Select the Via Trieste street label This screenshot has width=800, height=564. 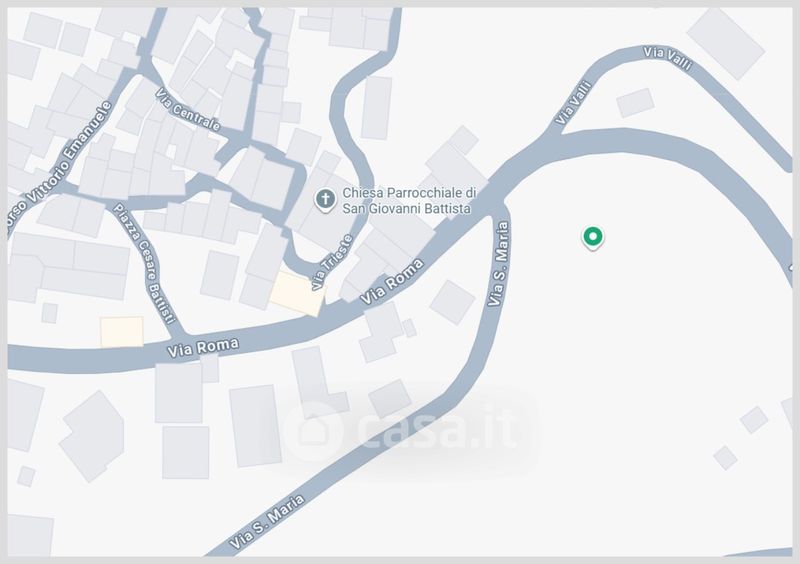coord(332,262)
